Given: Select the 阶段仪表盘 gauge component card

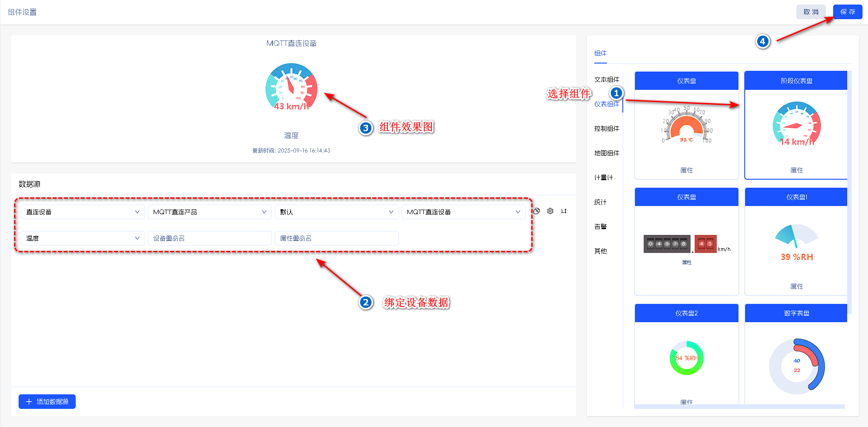Looking at the screenshot, I should click(x=796, y=125).
